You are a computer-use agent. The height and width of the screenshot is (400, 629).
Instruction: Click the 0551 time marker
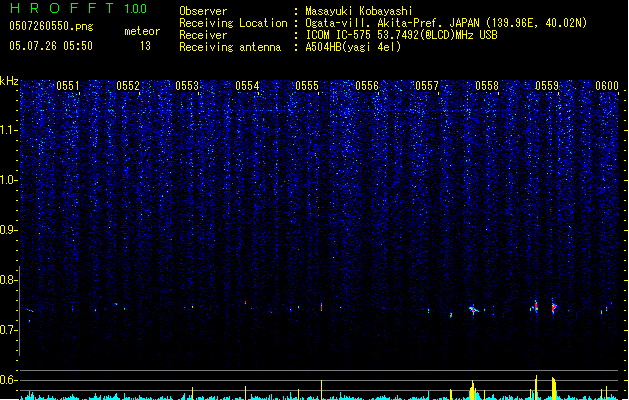(x=68, y=86)
